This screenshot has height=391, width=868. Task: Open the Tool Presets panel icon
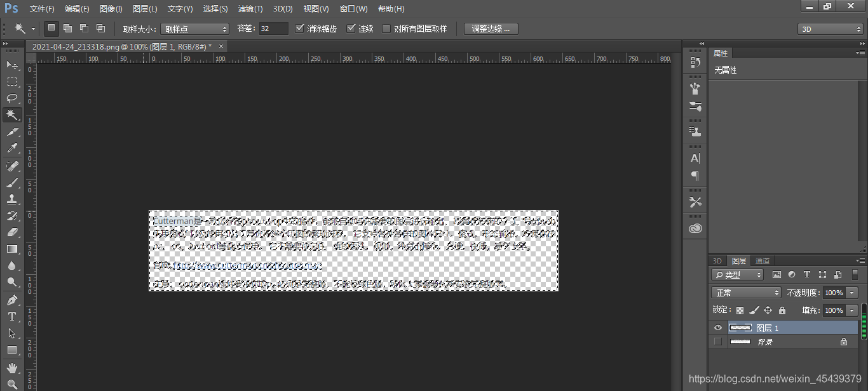pyautogui.click(x=695, y=202)
